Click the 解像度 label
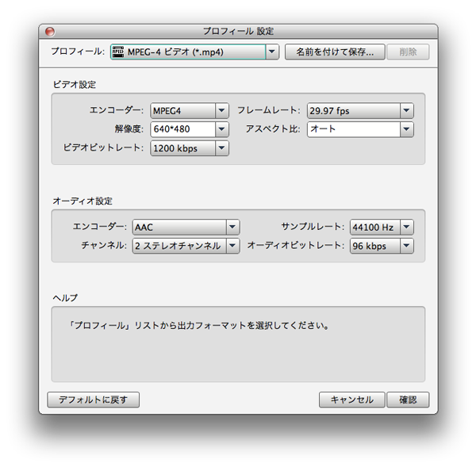 click(129, 129)
